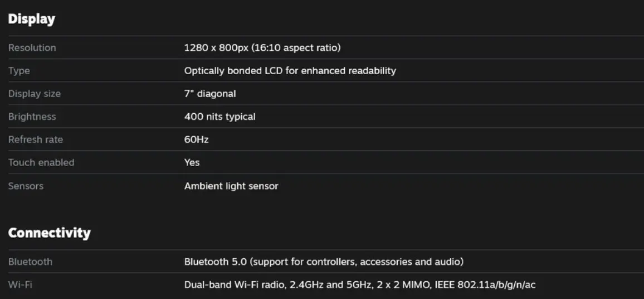644x299 pixels.
Task: Click the Ambient light sensor text
Action: click(x=231, y=186)
